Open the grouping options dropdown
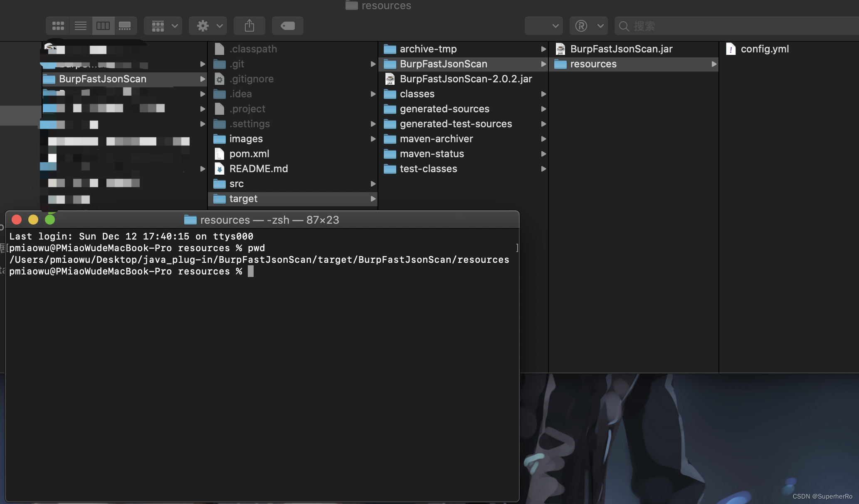The width and height of the screenshot is (859, 504). click(x=163, y=25)
